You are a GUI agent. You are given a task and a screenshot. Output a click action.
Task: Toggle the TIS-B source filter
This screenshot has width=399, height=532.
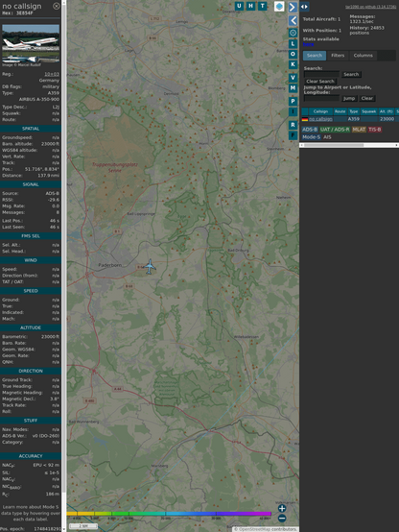click(375, 130)
